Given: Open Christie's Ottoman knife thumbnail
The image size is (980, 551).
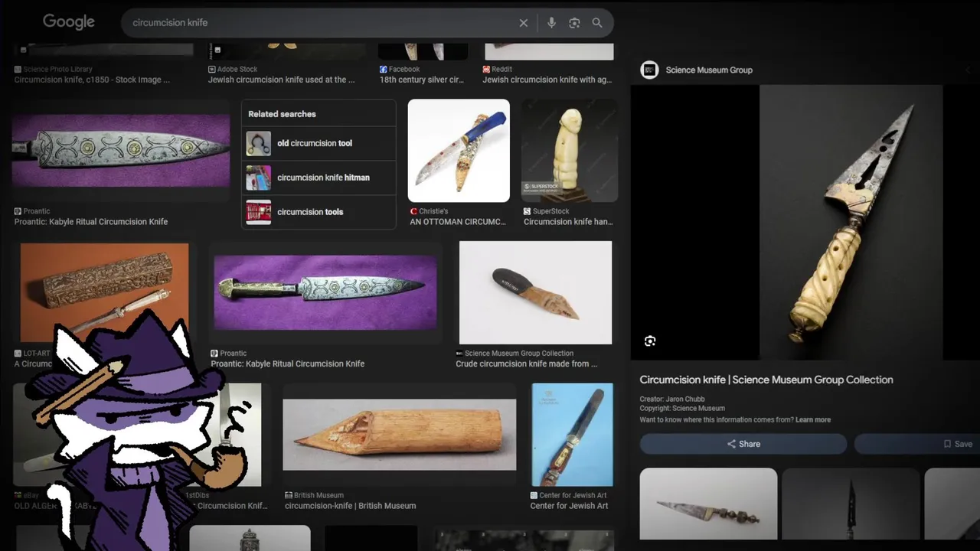Looking at the screenshot, I should (459, 151).
